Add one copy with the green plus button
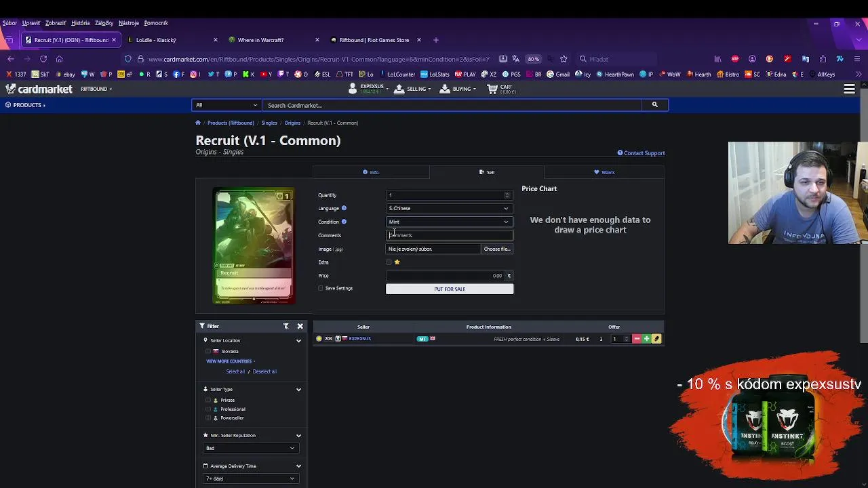The image size is (868, 488). coord(646,339)
